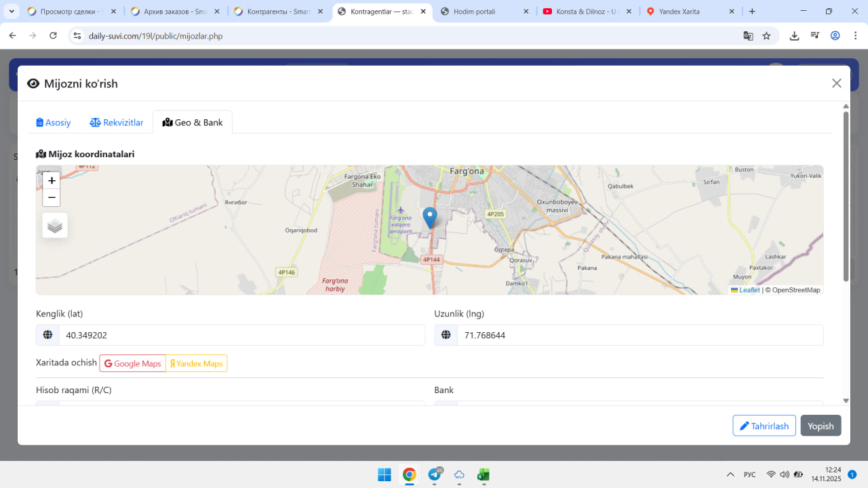Click the blue location marker pin
The width and height of the screenshot is (868, 488).
(x=429, y=218)
